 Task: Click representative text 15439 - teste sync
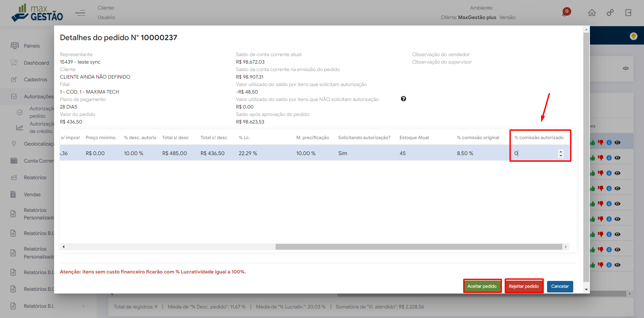(x=80, y=62)
